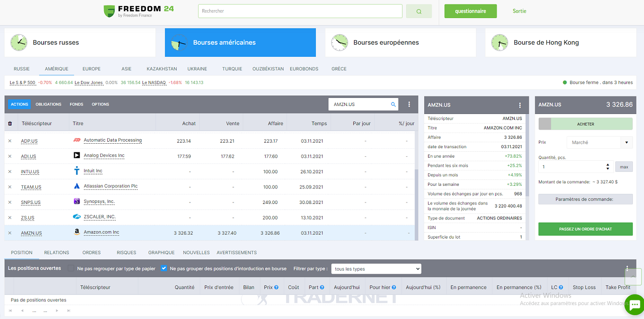
Task: Click the Sortie link
Action: coord(520,11)
